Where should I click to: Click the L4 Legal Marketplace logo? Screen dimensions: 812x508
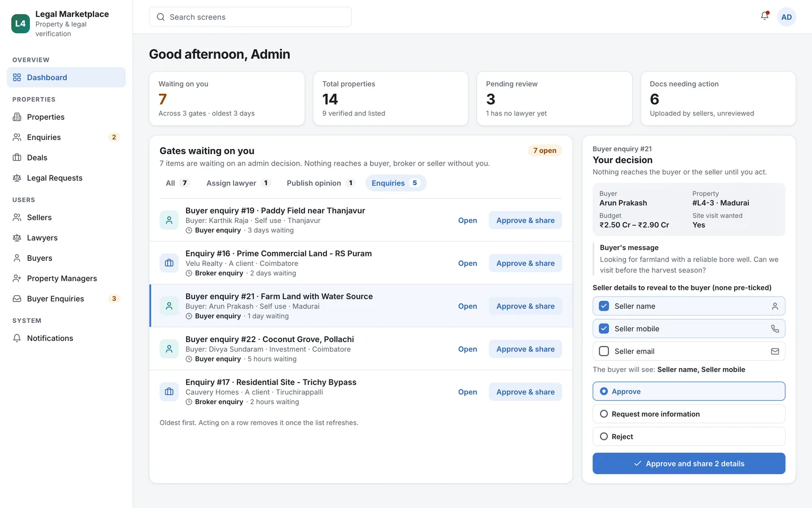pyautogui.click(x=20, y=24)
